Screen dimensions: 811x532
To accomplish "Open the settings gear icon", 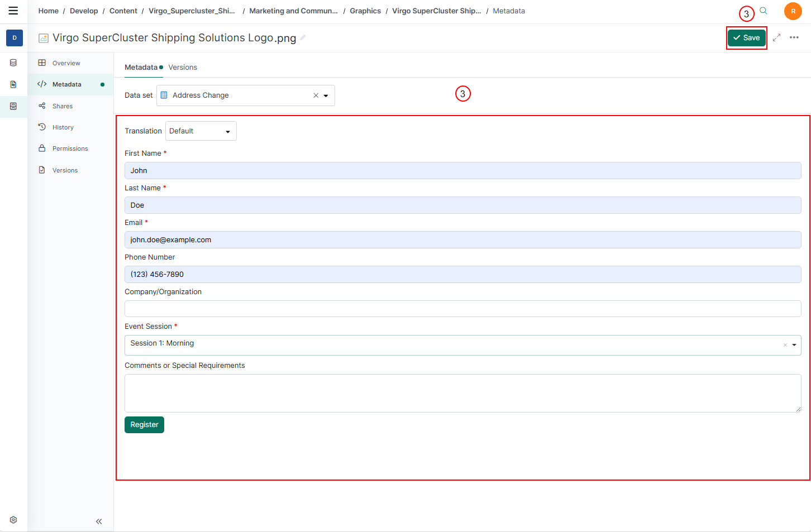I will pyautogui.click(x=13, y=520).
